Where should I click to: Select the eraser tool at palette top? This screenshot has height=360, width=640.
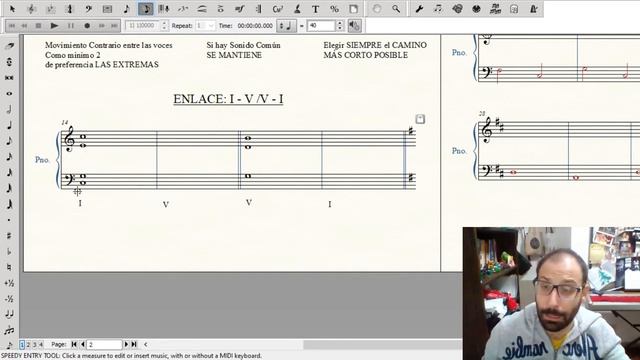pyautogui.click(x=9, y=46)
